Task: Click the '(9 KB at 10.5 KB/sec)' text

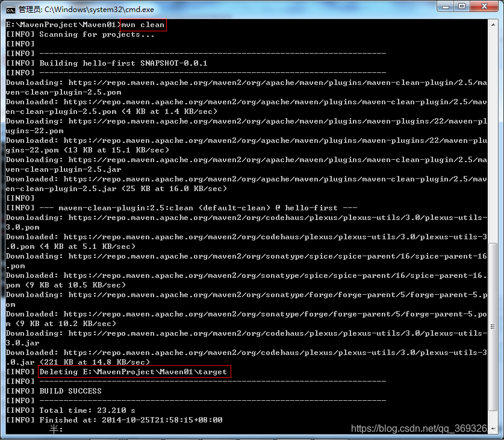Action: (75, 285)
